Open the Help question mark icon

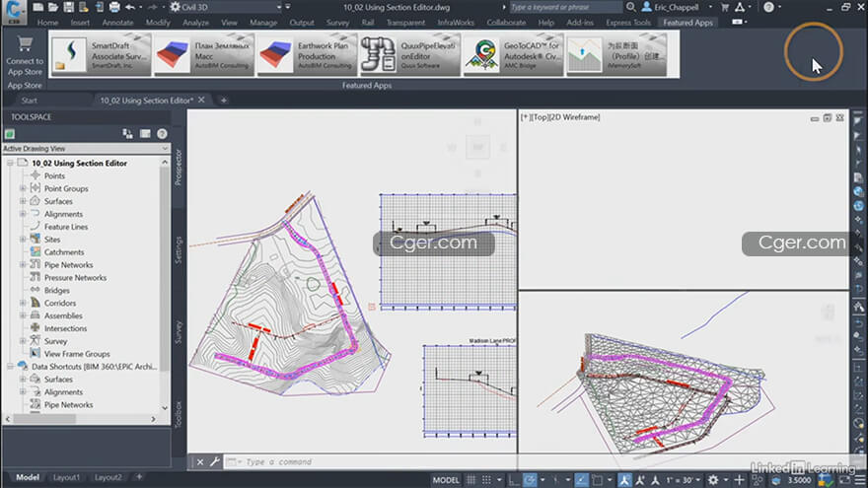[x=768, y=7]
